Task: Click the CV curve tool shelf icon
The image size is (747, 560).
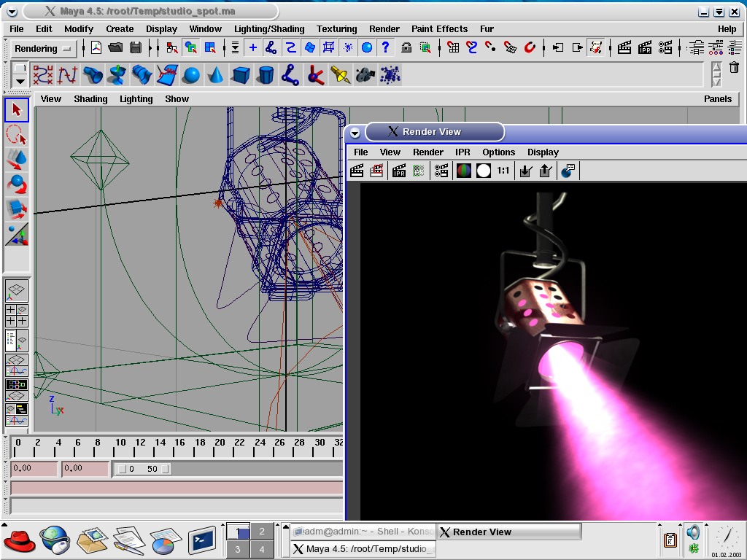Action: (43, 75)
